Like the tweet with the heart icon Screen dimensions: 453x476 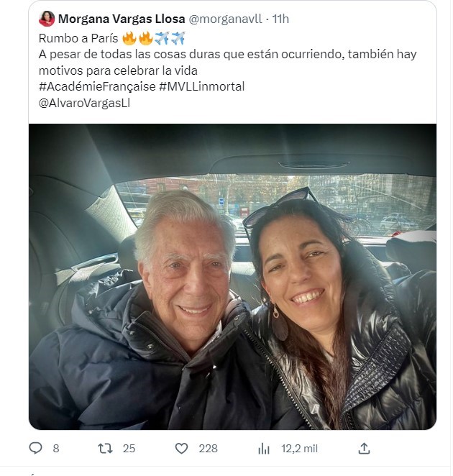tap(182, 449)
